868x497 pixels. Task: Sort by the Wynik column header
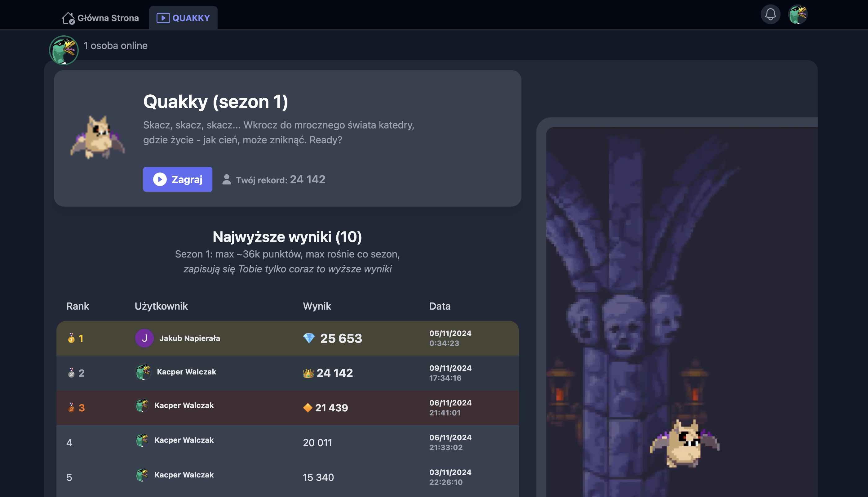[317, 306]
